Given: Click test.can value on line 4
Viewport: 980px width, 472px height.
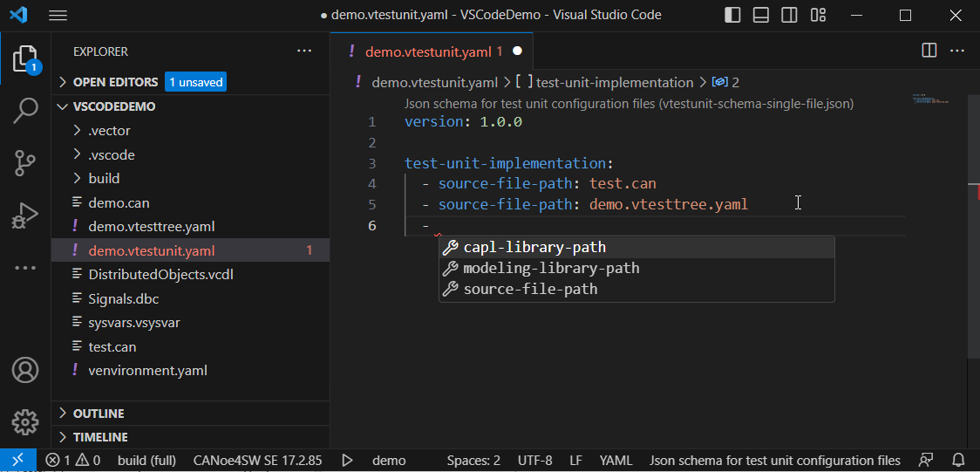Looking at the screenshot, I should [x=623, y=184].
